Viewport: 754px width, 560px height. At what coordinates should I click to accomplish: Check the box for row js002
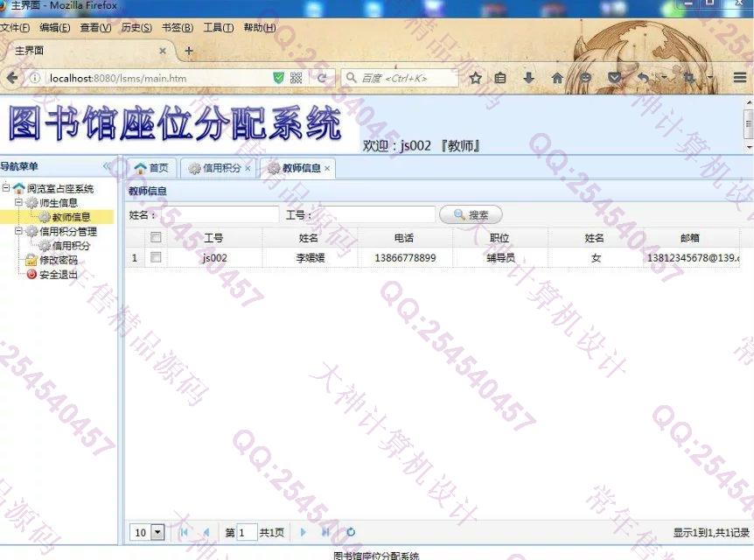[156, 257]
